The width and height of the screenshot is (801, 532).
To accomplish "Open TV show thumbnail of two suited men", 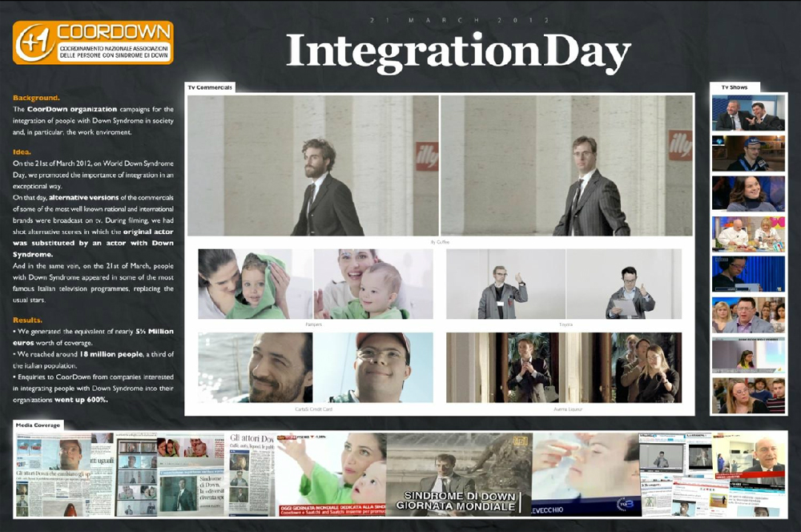I will (748, 113).
